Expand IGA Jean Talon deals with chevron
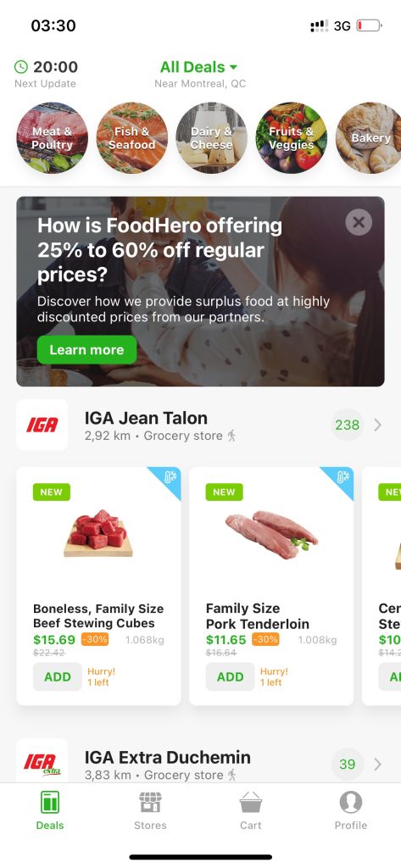 pos(378,425)
